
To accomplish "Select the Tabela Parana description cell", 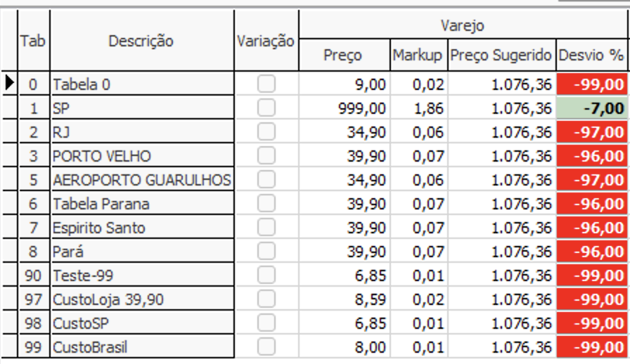I will tap(141, 204).
